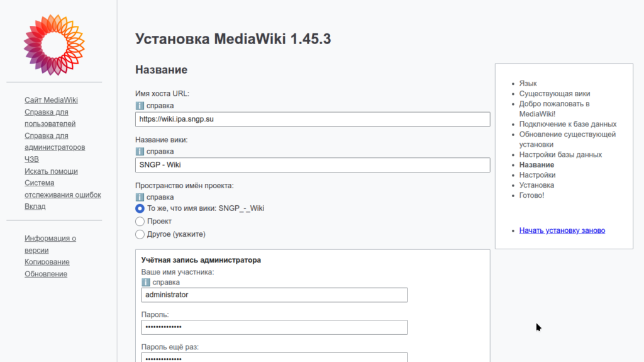
Task: Select the 'Проект' radio button
Action: point(140,222)
